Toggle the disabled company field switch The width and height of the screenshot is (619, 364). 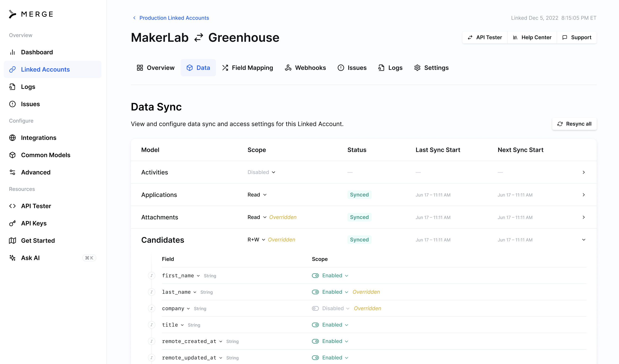click(315, 309)
